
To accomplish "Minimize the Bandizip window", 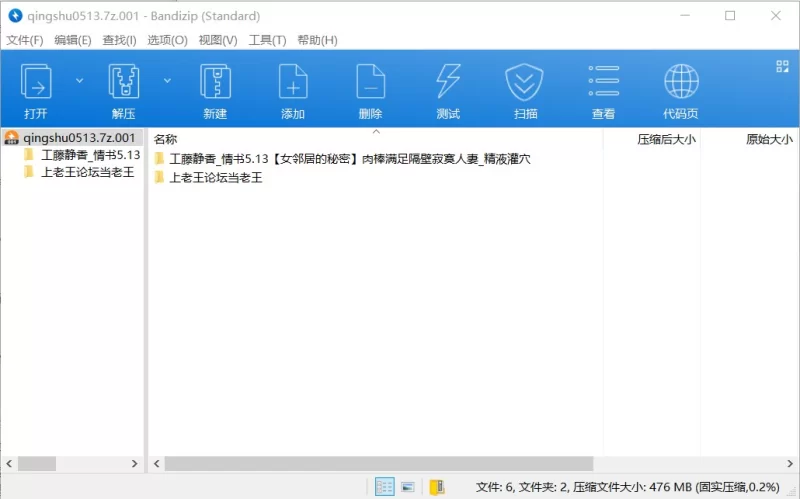I will 685,16.
